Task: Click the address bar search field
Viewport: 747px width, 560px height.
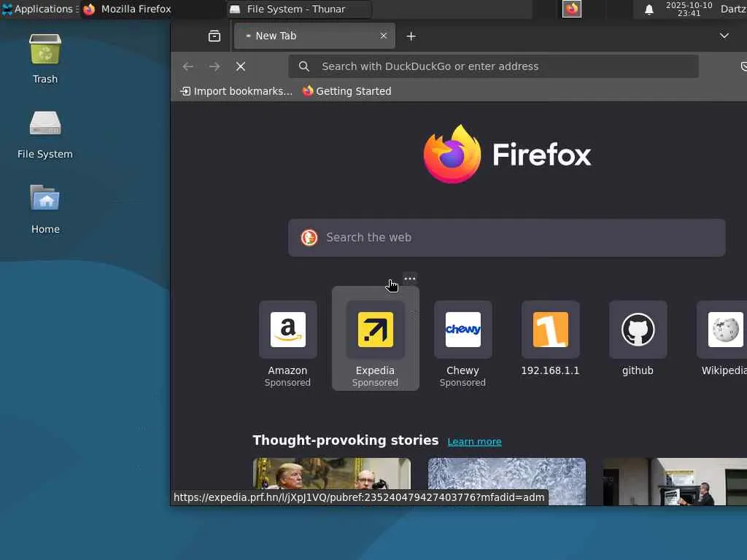Action: coord(494,66)
